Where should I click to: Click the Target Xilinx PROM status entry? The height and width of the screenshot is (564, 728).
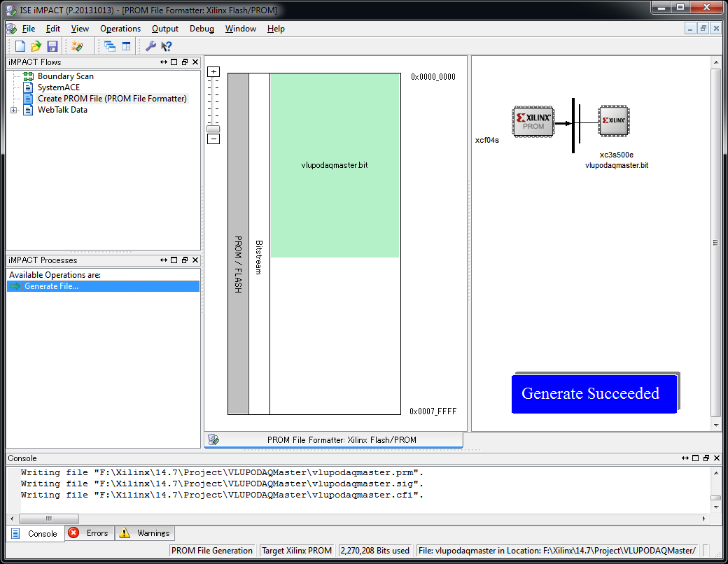coord(297,551)
